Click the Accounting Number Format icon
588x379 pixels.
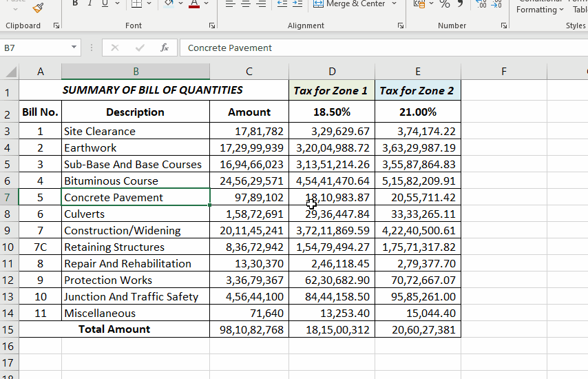click(x=419, y=3)
